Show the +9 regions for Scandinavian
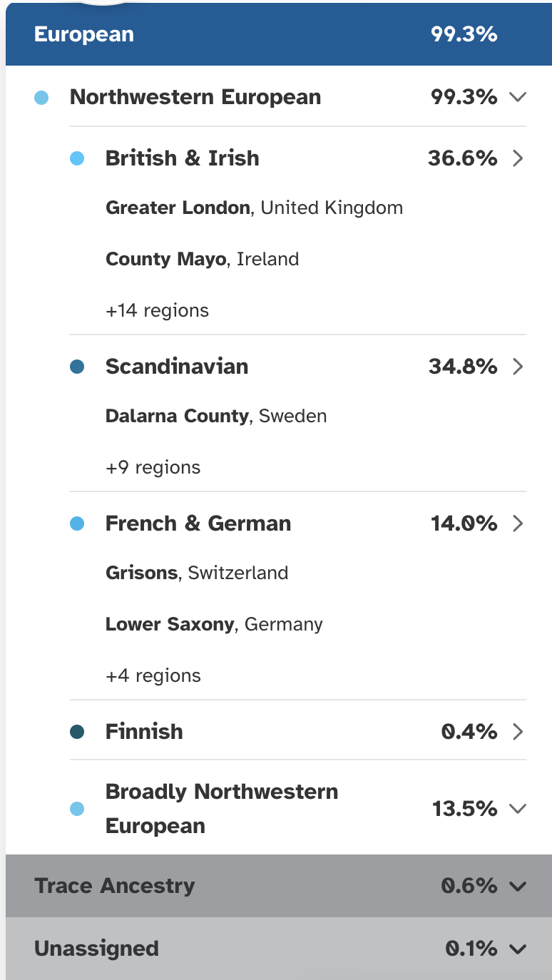 tap(153, 468)
